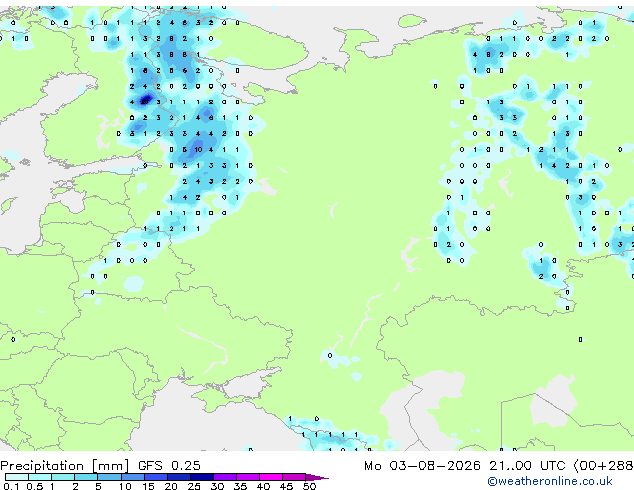Click the 0.1–0.5 mm legend color swatch
This screenshot has width=634, height=490.
[17, 477]
